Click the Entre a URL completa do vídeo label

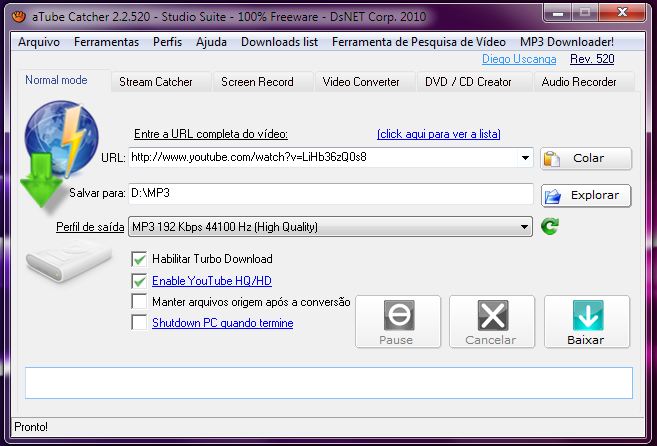[211, 134]
